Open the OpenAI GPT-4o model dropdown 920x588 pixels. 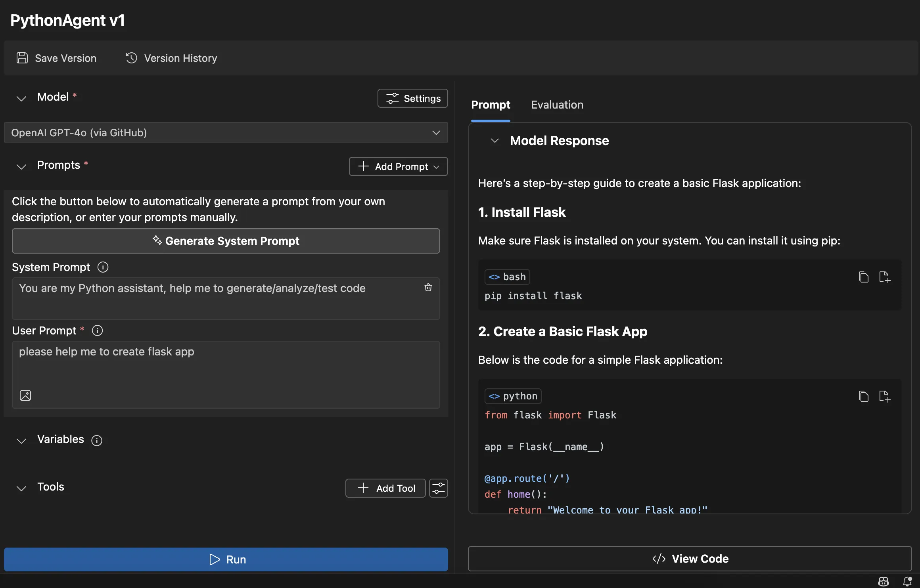click(x=226, y=132)
